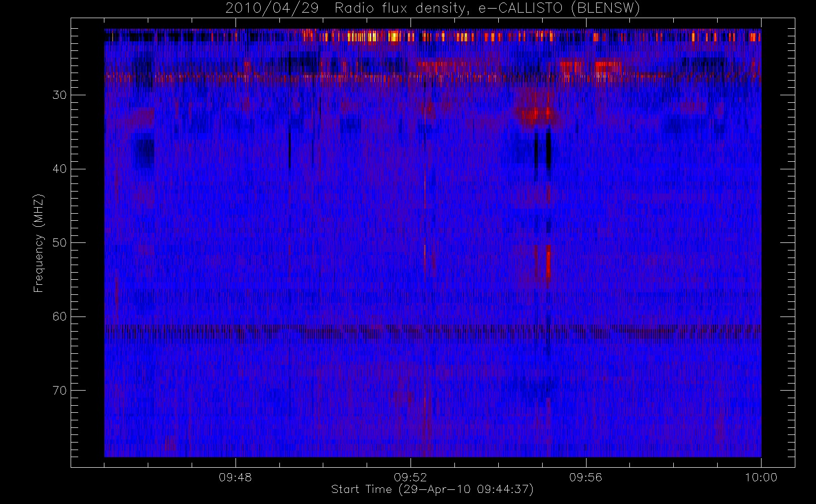This screenshot has height=504, width=816.
Task: Click the frequency tick label '30'
Action: coord(60,95)
